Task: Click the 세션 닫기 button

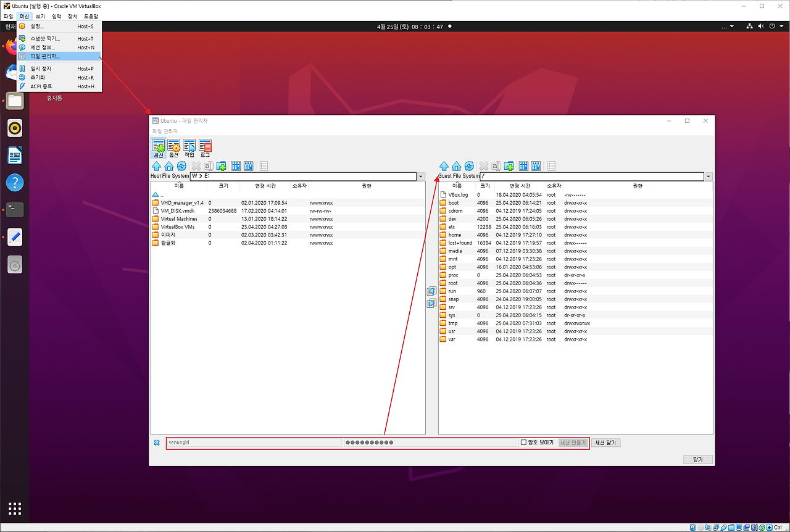Action: [x=606, y=443]
